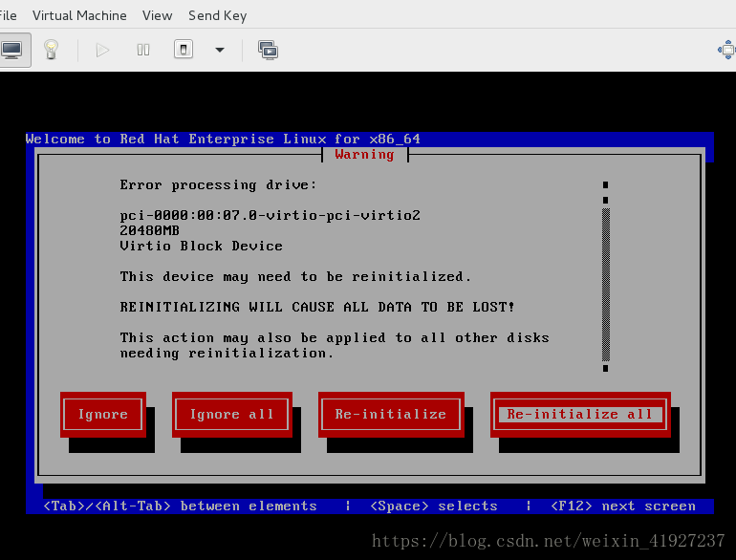736x560 pixels.
Task: Choose the Re-initialize button
Action: pos(391,415)
